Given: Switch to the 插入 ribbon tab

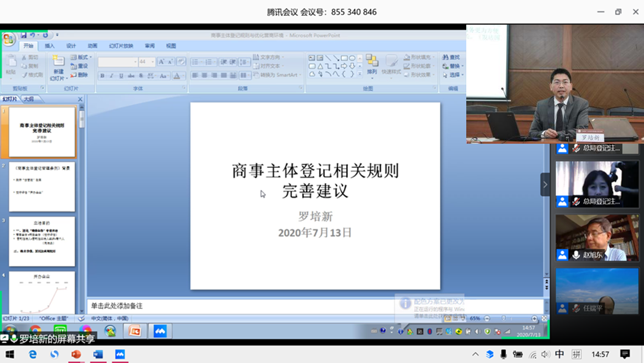Looking at the screenshot, I should [x=49, y=46].
